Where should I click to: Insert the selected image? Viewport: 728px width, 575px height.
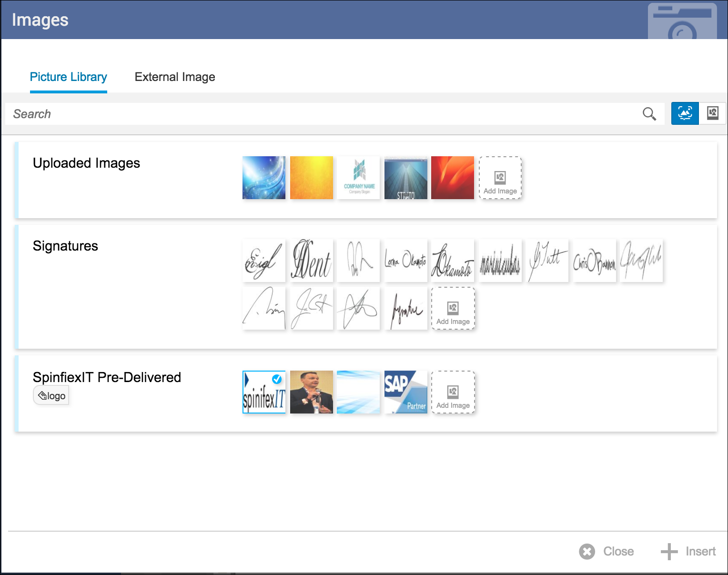pos(688,551)
